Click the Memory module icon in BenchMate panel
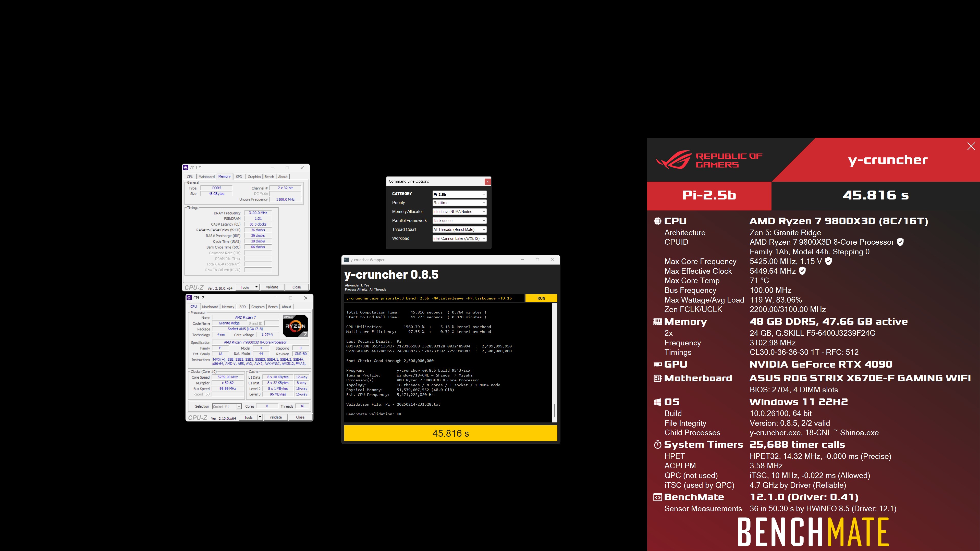Image resolution: width=980 pixels, height=551 pixels. (657, 322)
